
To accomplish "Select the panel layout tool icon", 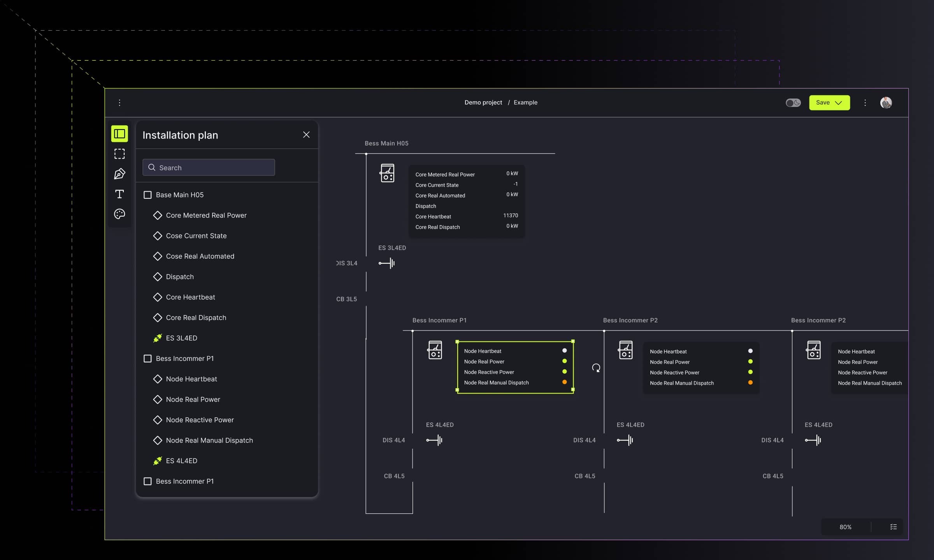I will pos(119,134).
